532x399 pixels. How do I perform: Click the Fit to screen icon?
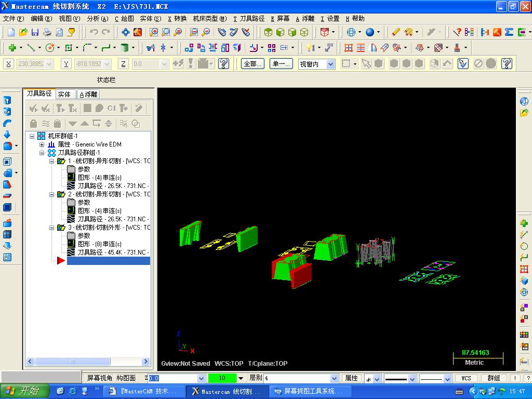[x=126, y=32]
